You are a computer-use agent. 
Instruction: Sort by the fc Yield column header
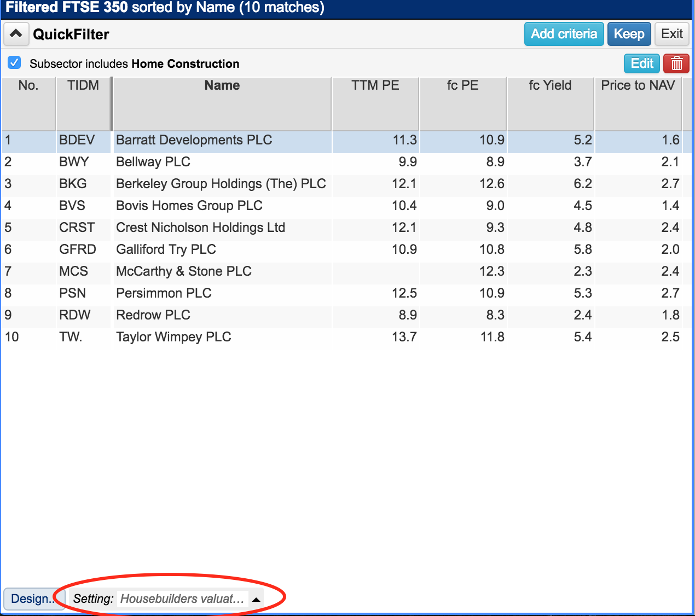click(x=551, y=103)
